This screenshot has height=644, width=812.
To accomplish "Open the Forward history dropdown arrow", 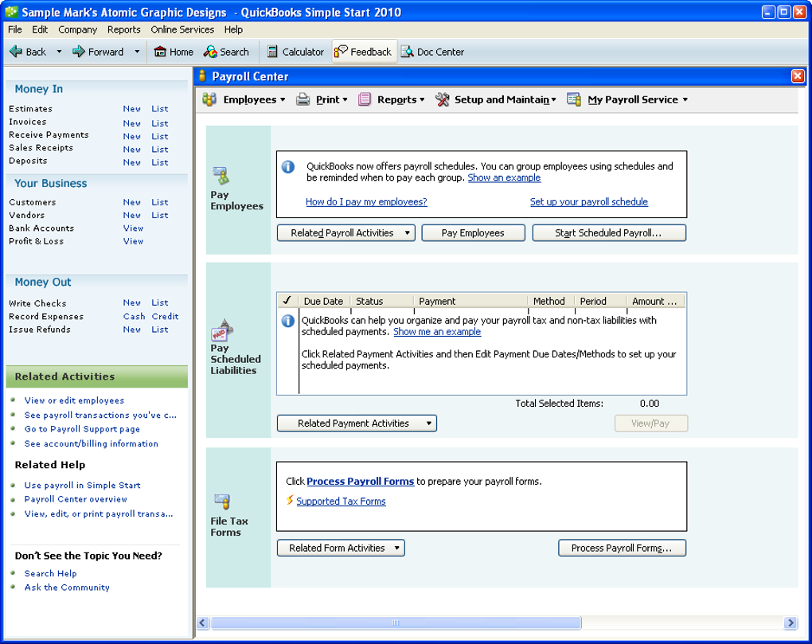I will pyautogui.click(x=137, y=51).
